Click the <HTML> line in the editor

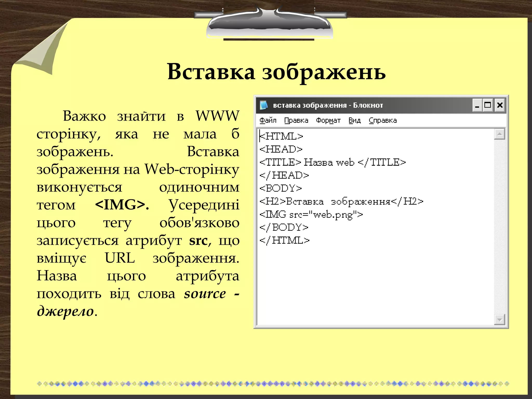click(281, 136)
